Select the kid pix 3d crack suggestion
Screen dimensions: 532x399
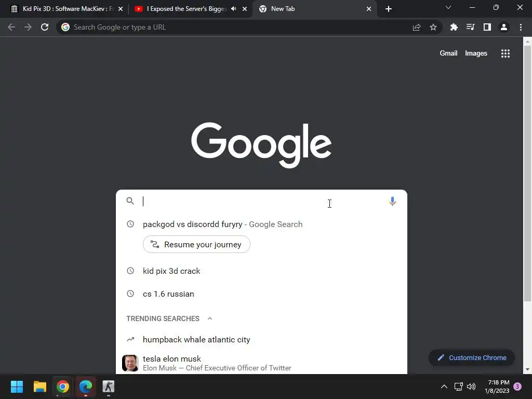click(x=261, y=271)
